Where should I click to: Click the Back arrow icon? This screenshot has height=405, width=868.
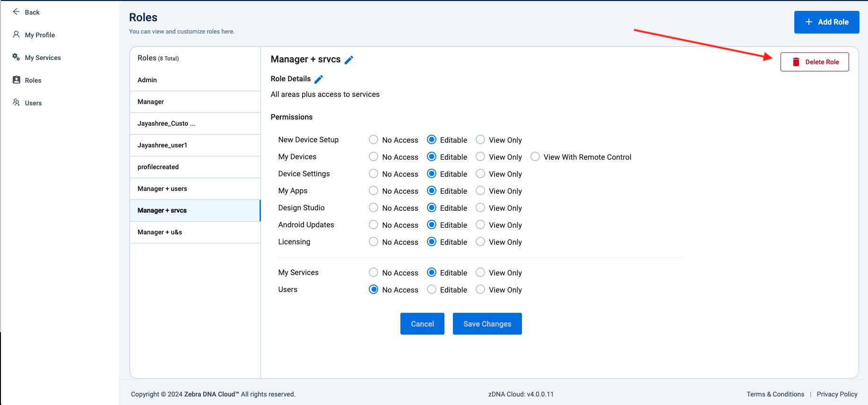tap(16, 12)
